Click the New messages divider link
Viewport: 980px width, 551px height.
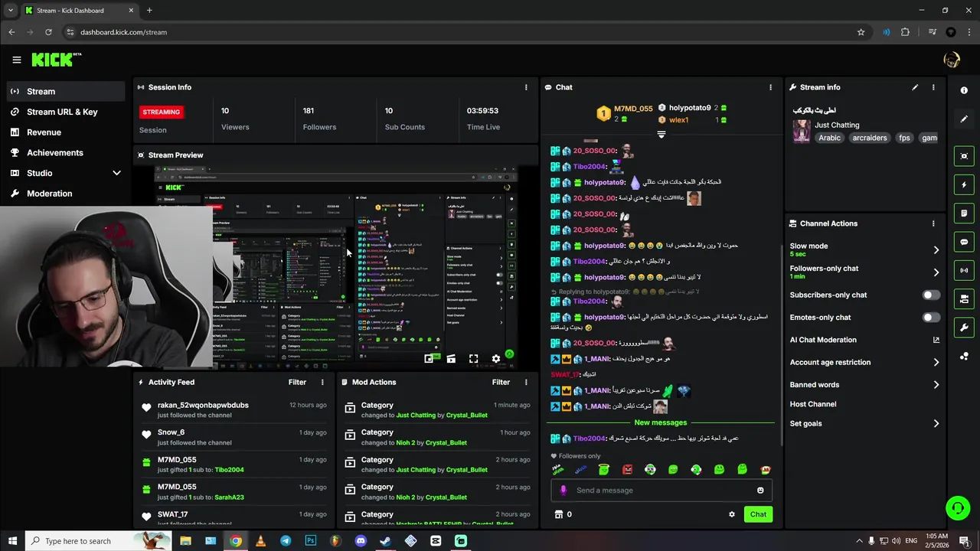(x=661, y=422)
